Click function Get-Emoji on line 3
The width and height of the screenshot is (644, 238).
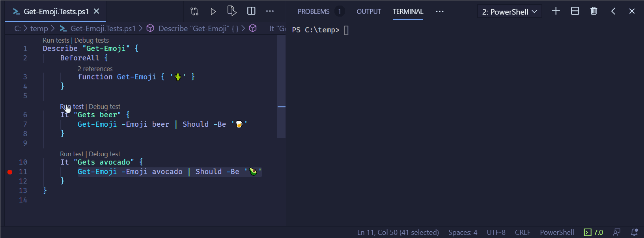click(117, 77)
